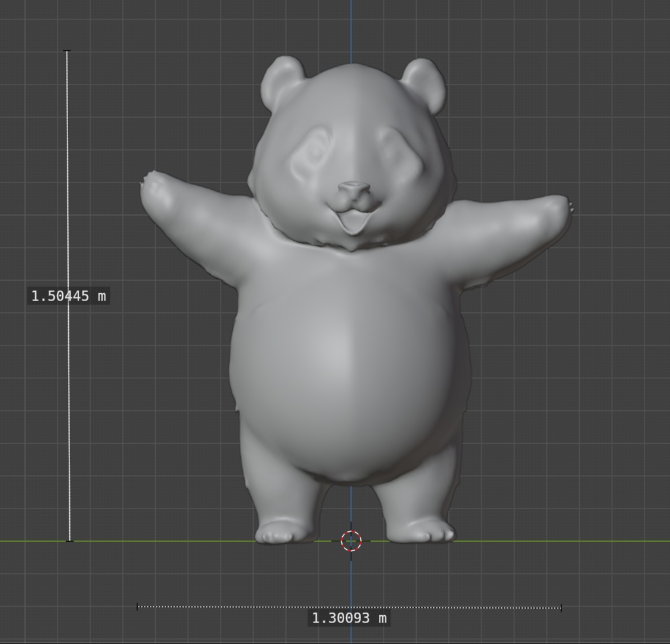The image size is (670, 644).
Task: Click the 3D cursor at the panda's feet
Action: 352,541
